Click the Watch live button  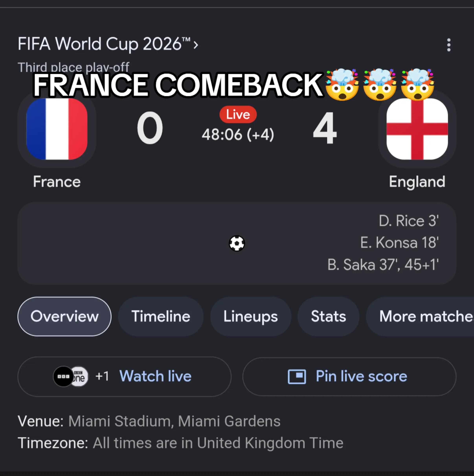tap(124, 376)
